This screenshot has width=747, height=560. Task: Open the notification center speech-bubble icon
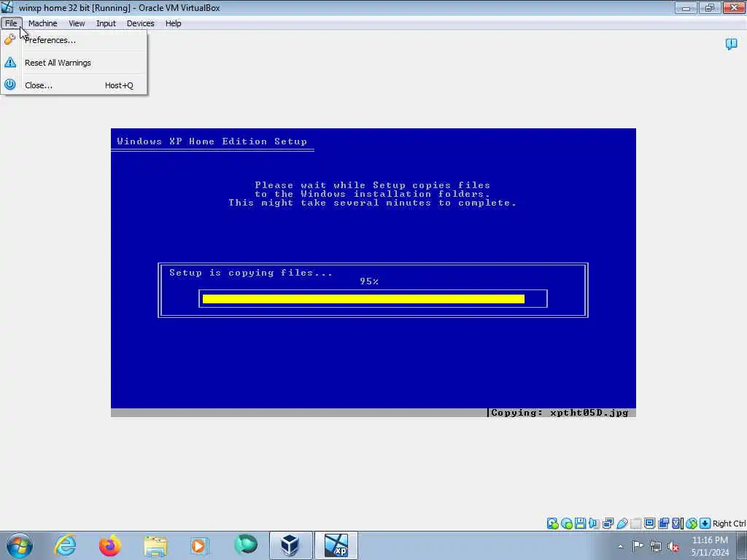click(731, 44)
